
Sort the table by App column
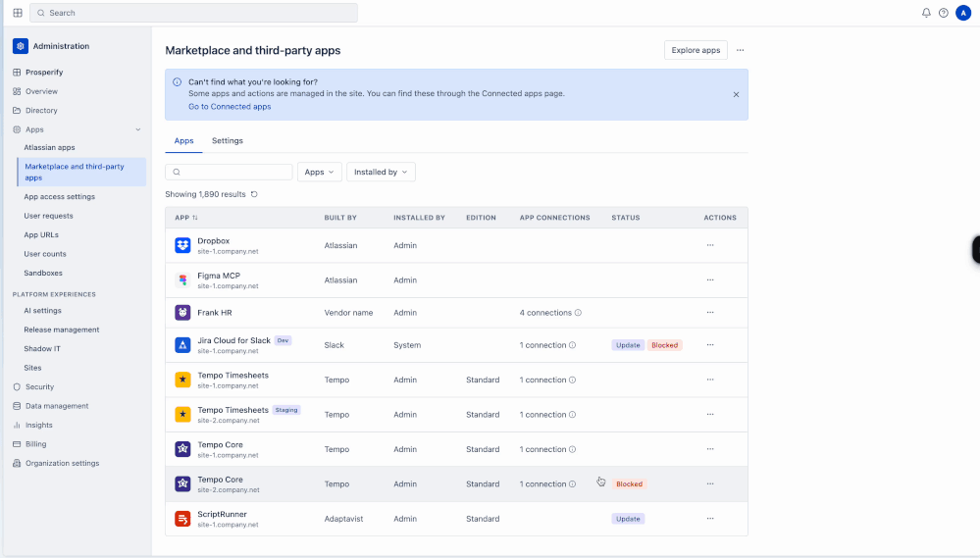click(186, 218)
